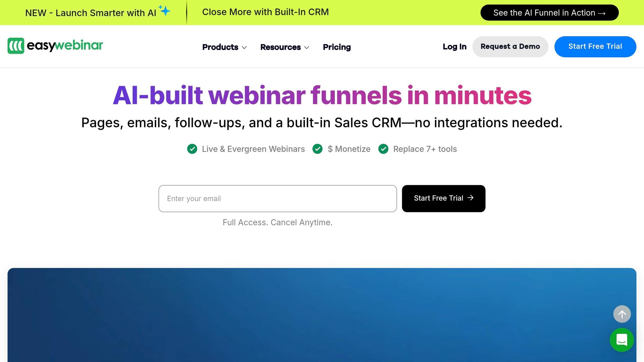Screen dimensions: 644x362
Task: Open the green chat widget icon
Action: (x=622, y=340)
